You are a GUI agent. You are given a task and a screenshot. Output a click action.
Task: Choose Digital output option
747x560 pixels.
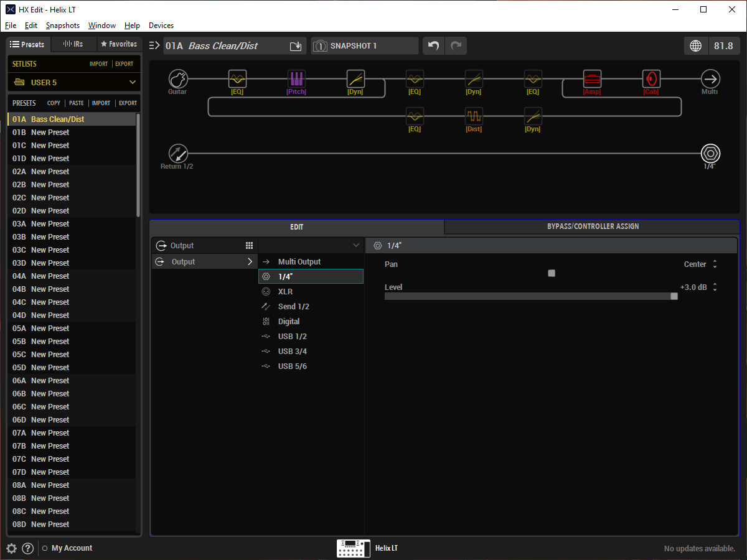pos(311,322)
